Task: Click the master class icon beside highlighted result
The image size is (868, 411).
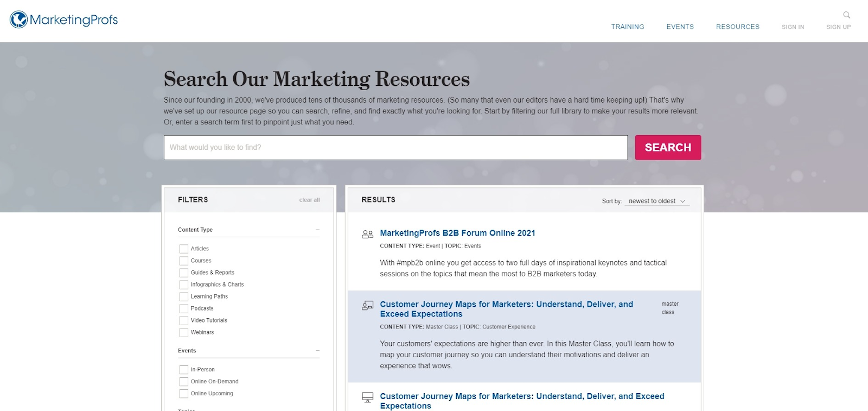Action: click(x=367, y=306)
